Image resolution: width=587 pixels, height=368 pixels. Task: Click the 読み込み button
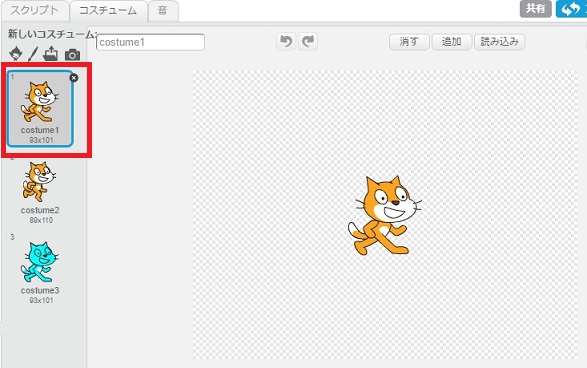pos(499,42)
